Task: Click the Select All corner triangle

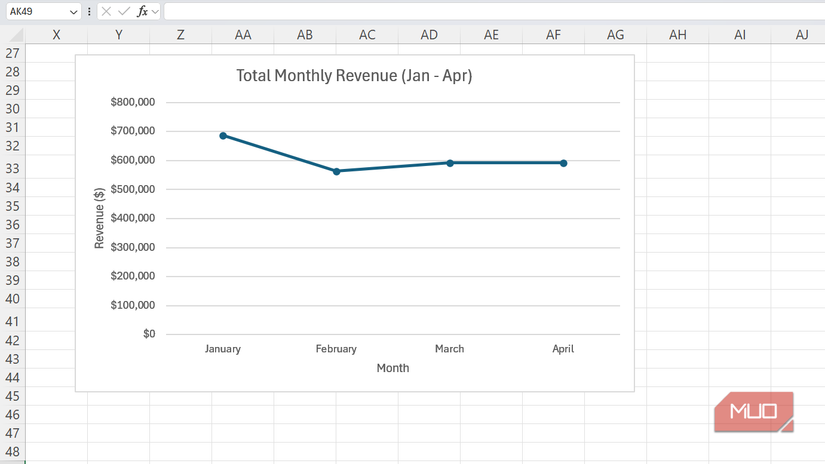Action: pyautogui.click(x=12, y=34)
